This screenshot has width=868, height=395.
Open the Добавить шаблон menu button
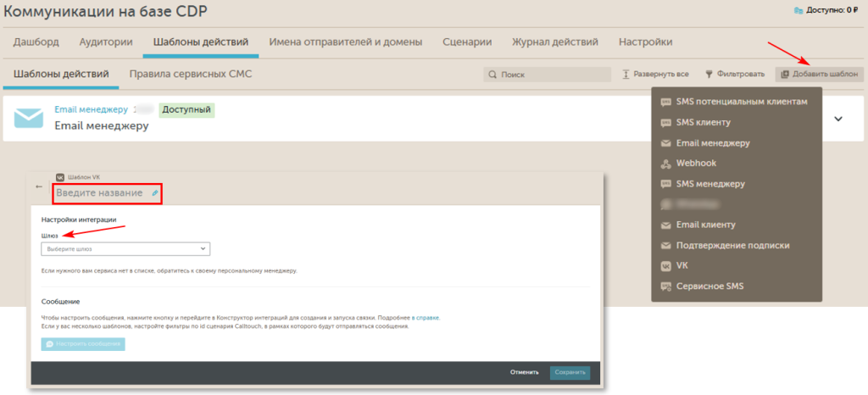tap(820, 75)
